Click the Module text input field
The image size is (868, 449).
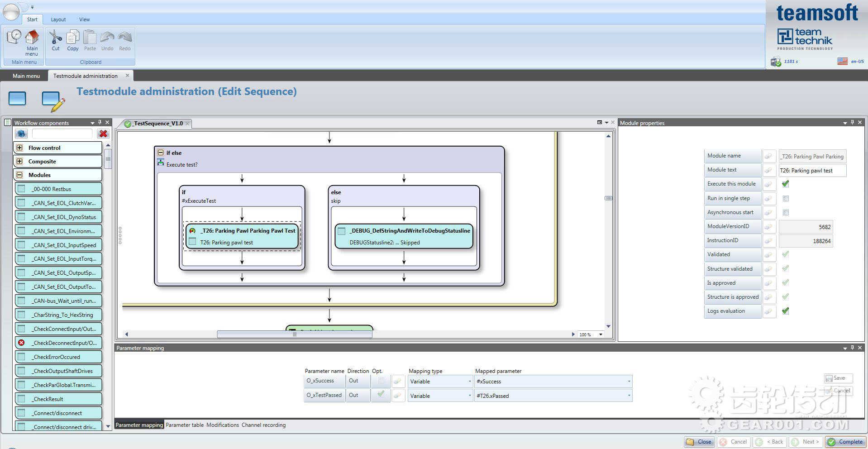coord(812,171)
